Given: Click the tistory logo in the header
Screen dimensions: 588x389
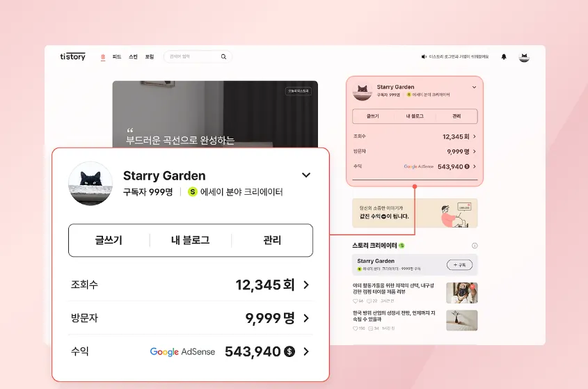Looking at the screenshot, I should pyautogui.click(x=73, y=56).
